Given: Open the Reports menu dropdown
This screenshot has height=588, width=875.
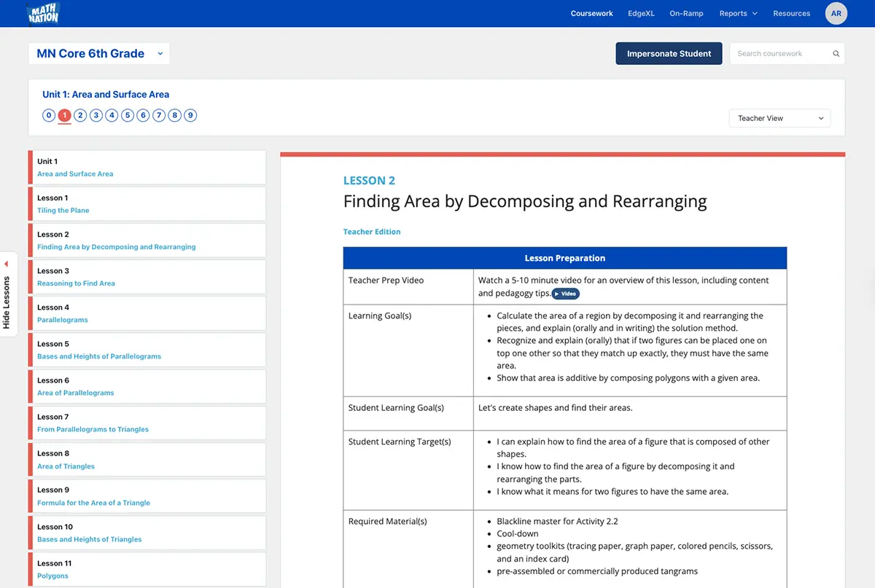Looking at the screenshot, I should (x=738, y=13).
